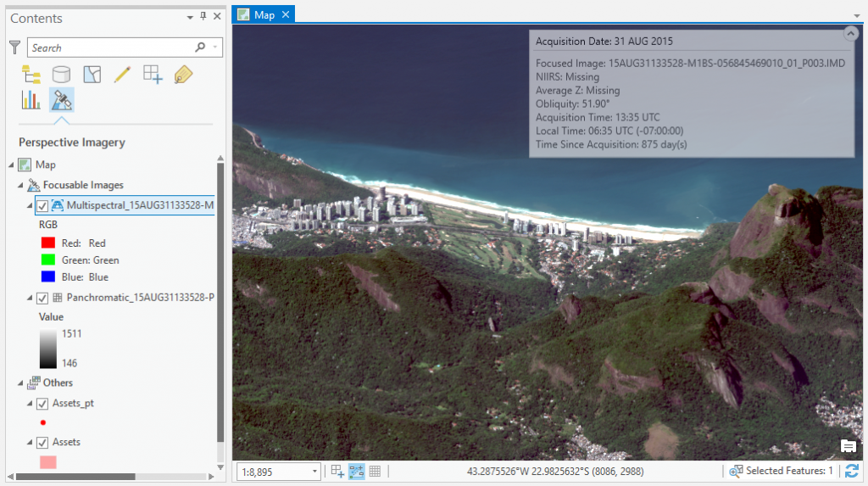Click 'Blue: Blue' band label
Screen dimensions: 868x486
(86, 277)
